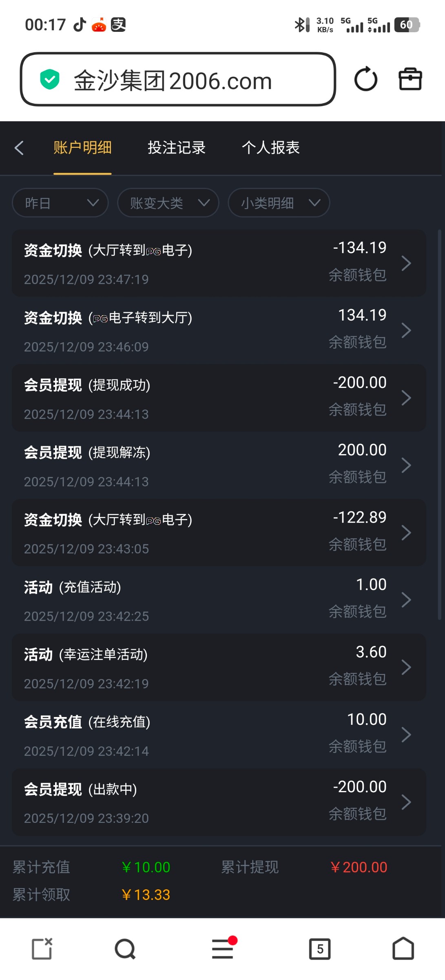445x980 pixels.
Task: Switch to the 投注记录 tab
Action: click(x=177, y=148)
